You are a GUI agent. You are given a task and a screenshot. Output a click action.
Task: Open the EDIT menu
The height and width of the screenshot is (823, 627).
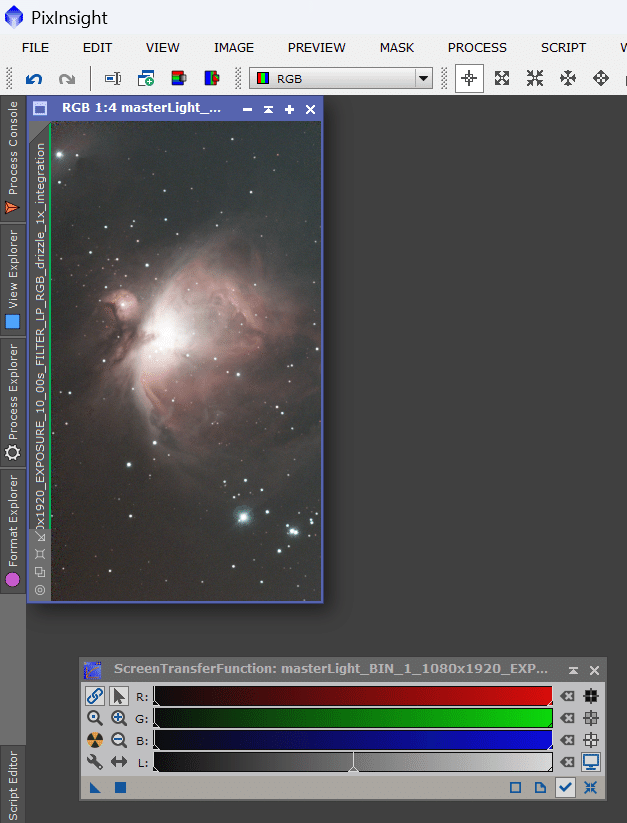pos(97,48)
